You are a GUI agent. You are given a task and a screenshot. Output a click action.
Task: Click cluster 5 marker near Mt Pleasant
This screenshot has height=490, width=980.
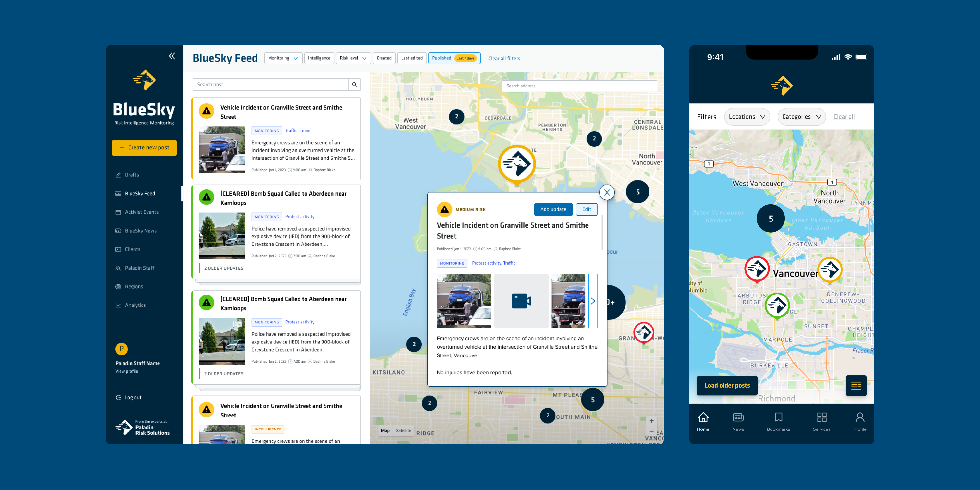(x=593, y=399)
